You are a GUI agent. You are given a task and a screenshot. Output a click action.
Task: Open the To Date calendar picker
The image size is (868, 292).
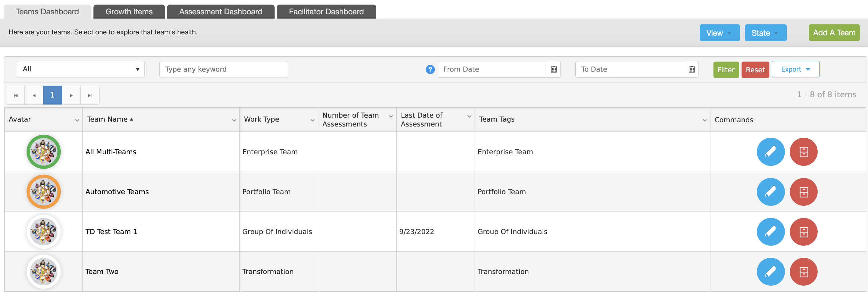tap(691, 69)
